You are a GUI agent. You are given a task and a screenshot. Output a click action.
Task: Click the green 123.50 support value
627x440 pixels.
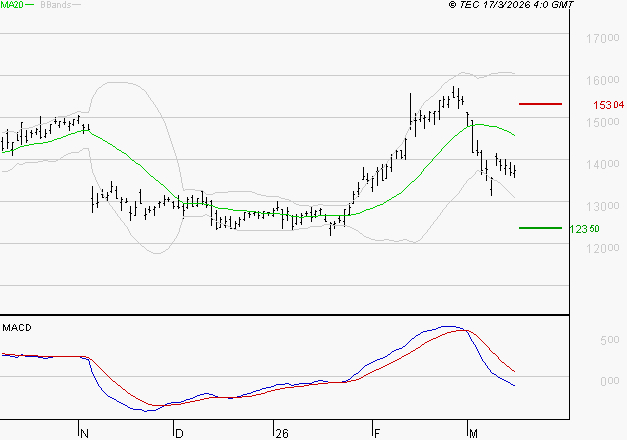click(x=584, y=229)
